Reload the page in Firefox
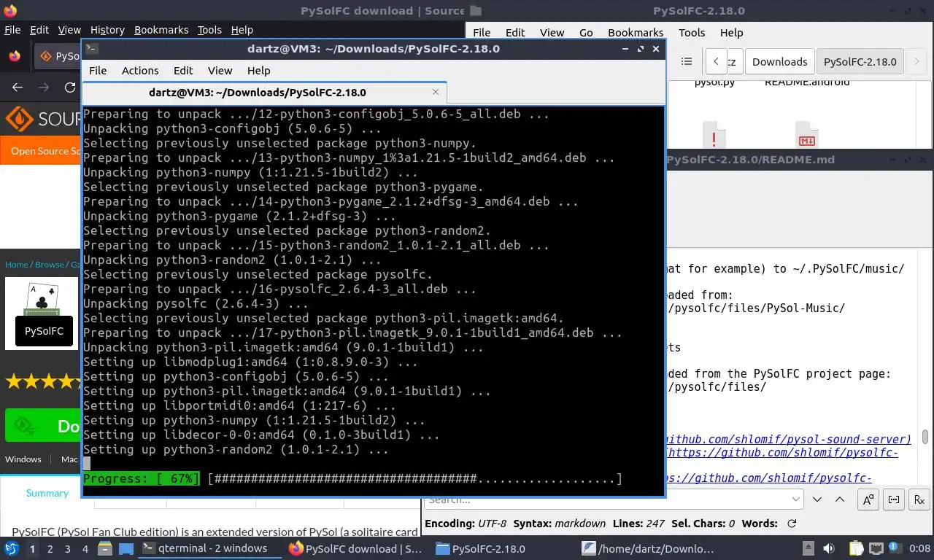934x560 pixels. point(70,87)
